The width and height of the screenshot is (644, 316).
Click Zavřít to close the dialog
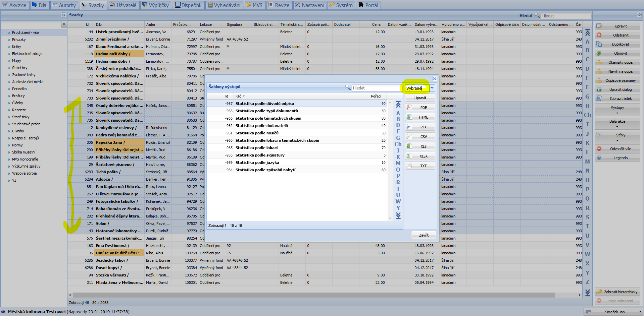coord(424,235)
